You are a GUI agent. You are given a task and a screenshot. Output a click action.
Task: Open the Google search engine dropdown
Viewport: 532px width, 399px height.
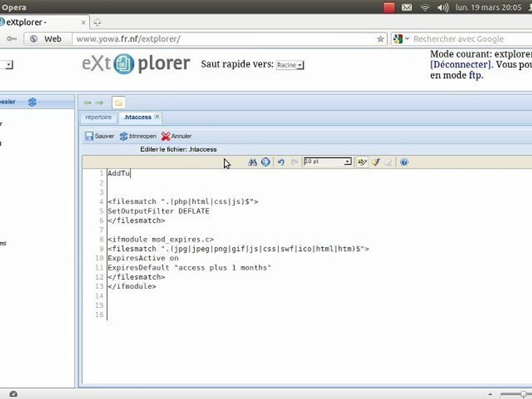[x=401, y=39]
